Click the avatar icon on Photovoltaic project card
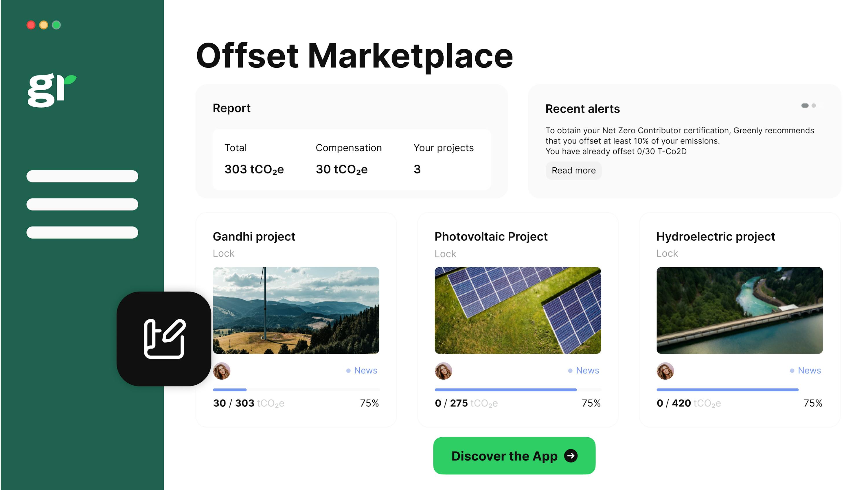 pos(444,370)
